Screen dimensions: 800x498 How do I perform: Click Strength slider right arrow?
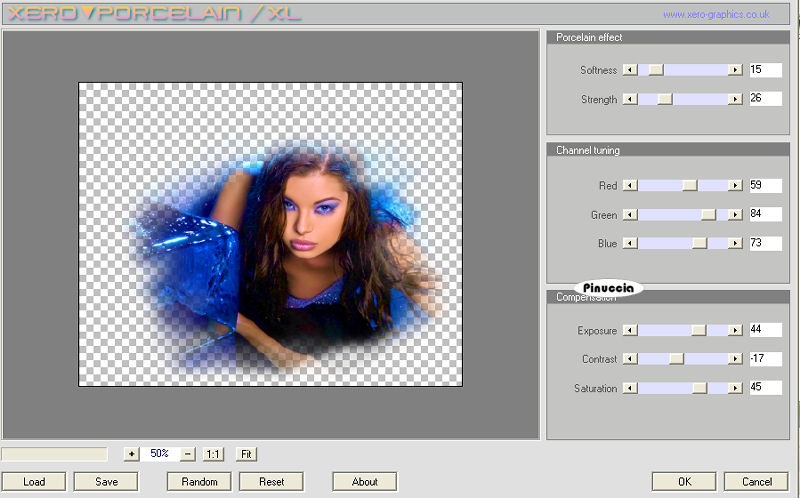735,99
